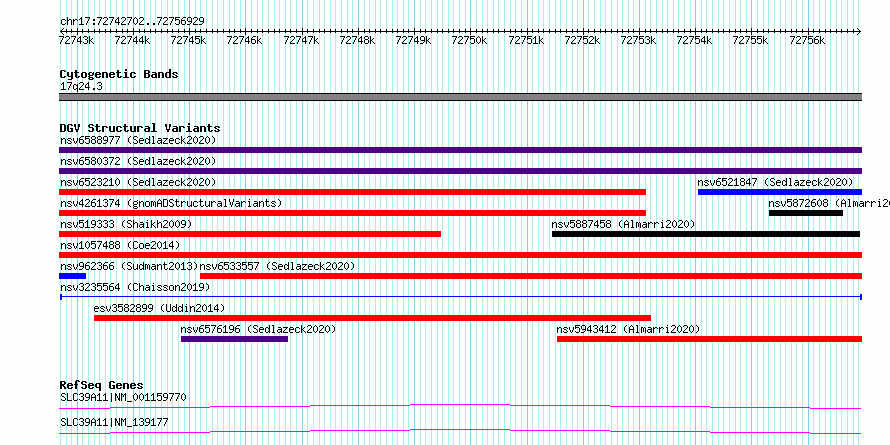Click the purple nsv6580372 variant bar

pyautogui.click(x=460, y=171)
